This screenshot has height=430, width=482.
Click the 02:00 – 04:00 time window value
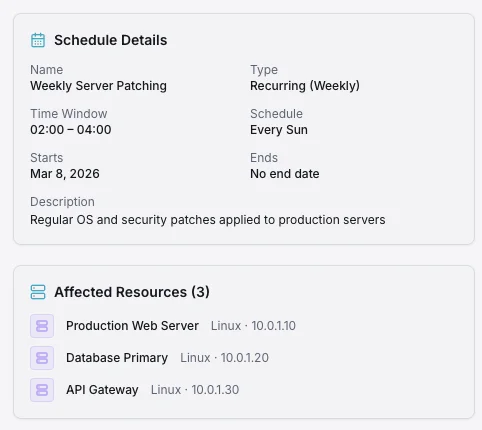tap(71, 130)
